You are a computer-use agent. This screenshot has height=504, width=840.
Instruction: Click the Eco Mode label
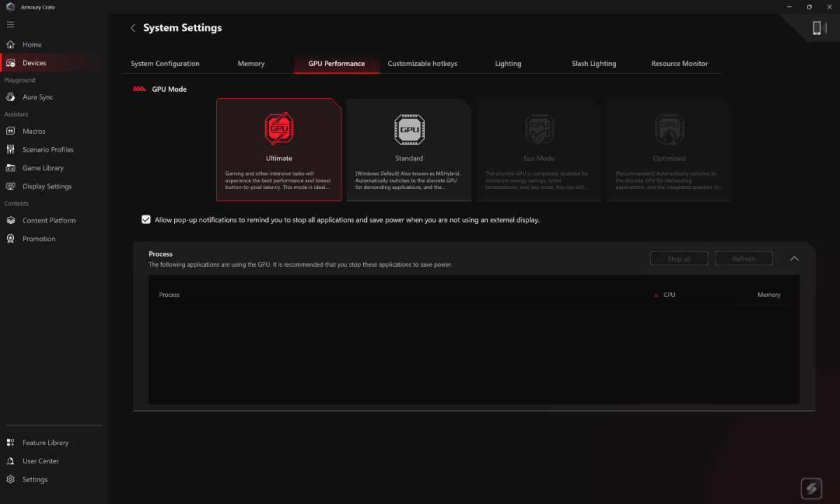pyautogui.click(x=539, y=158)
